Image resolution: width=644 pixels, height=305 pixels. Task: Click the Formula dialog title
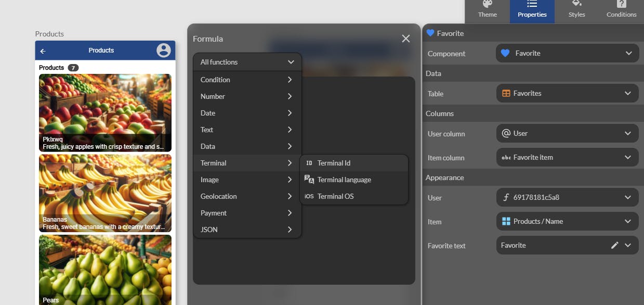coord(208,39)
